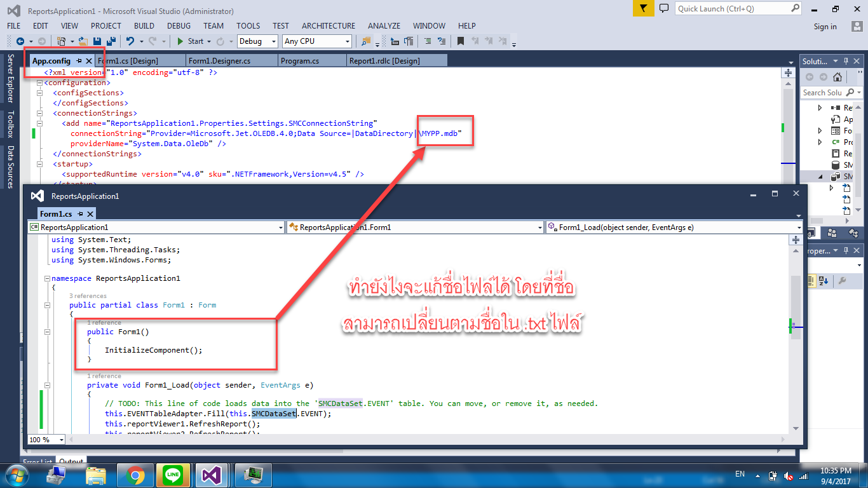Open the Data Sources side tab
The height and width of the screenshot is (488, 868).
[10, 167]
